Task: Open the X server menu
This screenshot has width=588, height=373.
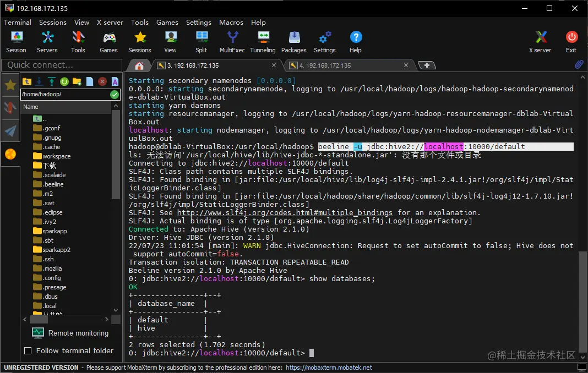Action: 110,23
